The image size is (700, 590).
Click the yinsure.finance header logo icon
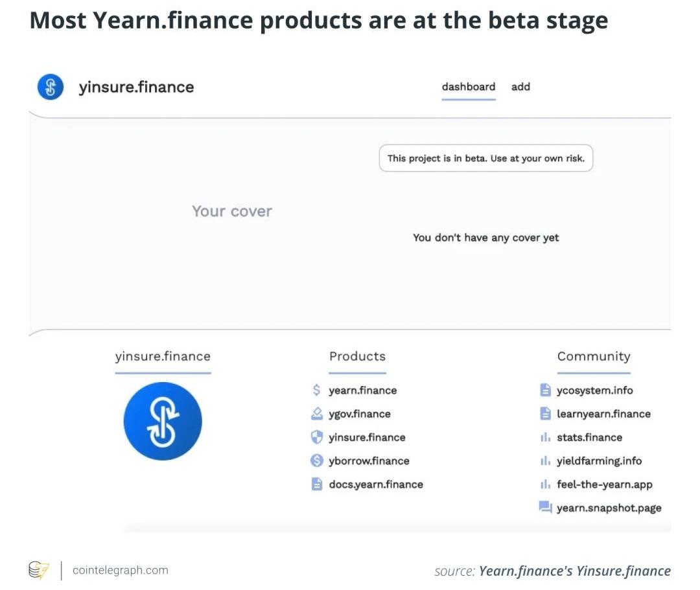click(x=51, y=87)
